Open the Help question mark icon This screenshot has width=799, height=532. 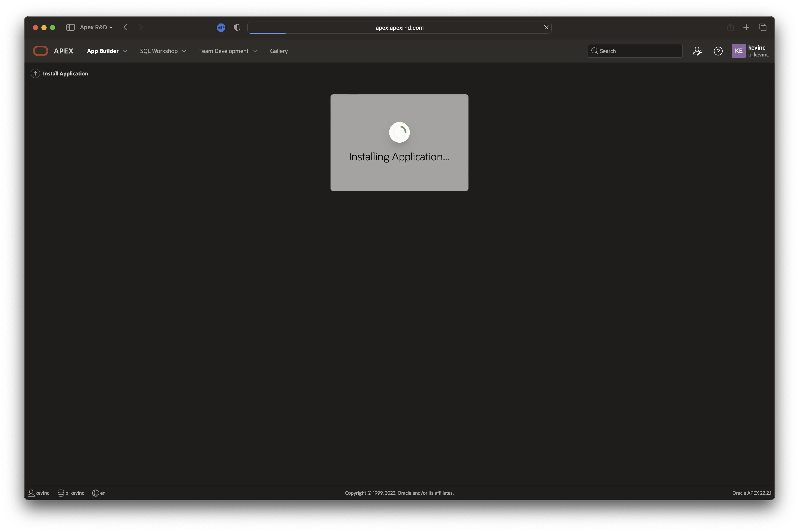(x=718, y=51)
